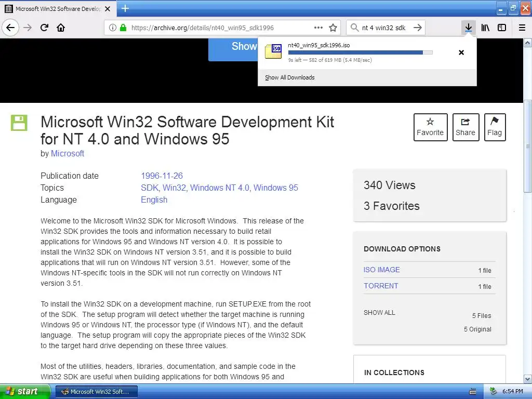Open the Win32 topic link
The height and width of the screenshot is (399, 532).
pos(175,188)
